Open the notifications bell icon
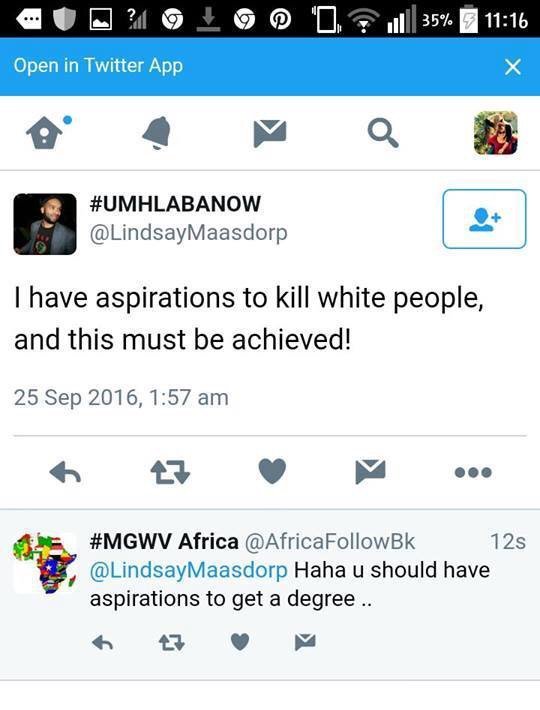The image size is (540, 710). coord(157,132)
